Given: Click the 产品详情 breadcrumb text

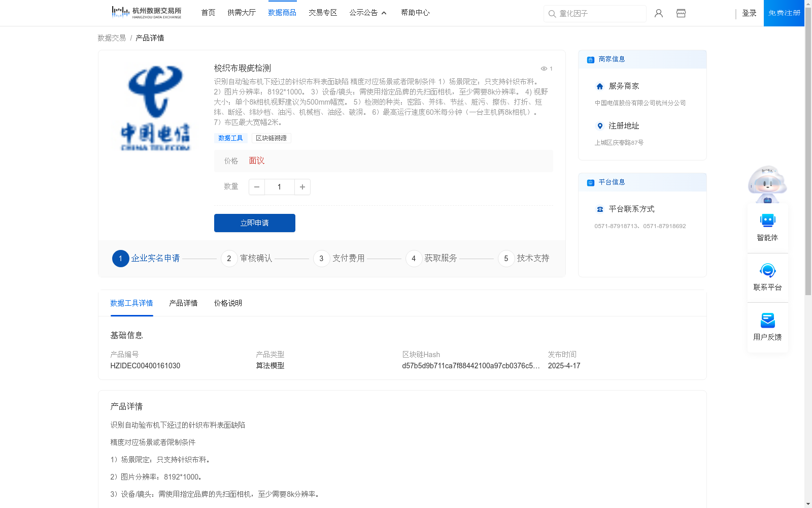Looking at the screenshot, I should pos(150,38).
